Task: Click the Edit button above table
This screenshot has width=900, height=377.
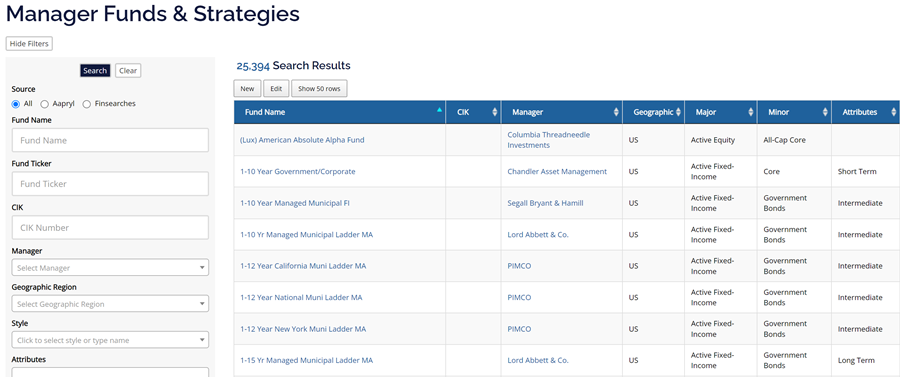Action: [x=276, y=88]
